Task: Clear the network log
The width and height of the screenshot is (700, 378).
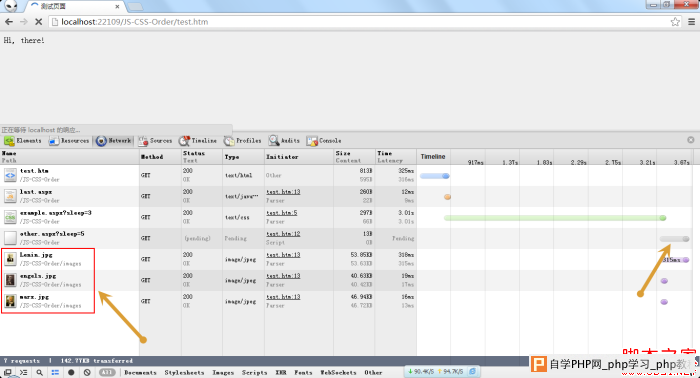Action: (87, 372)
